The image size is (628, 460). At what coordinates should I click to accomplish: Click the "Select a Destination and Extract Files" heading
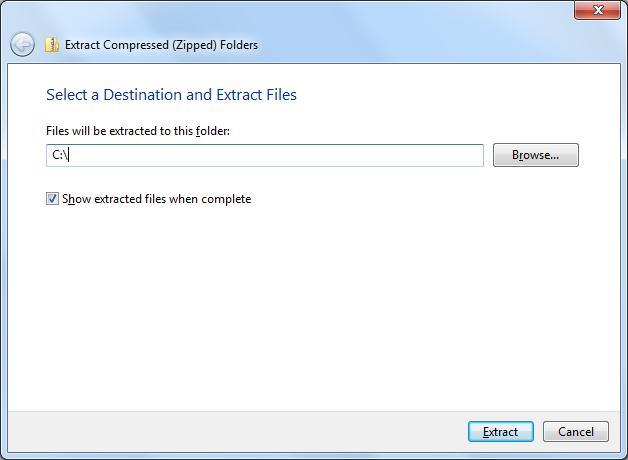point(171,95)
